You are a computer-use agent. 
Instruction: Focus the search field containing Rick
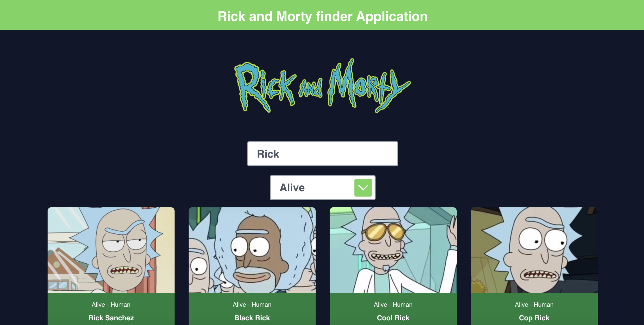pyautogui.click(x=322, y=154)
